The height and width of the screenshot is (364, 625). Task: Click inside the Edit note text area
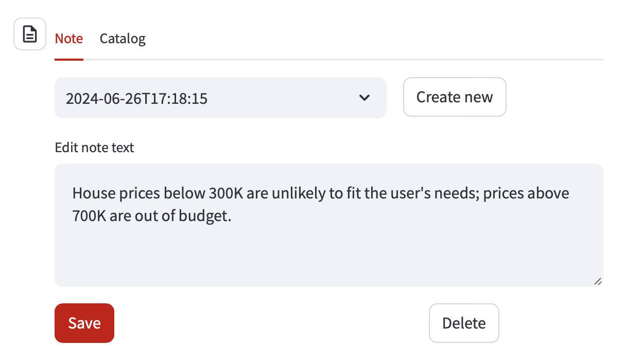coord(328,225)
